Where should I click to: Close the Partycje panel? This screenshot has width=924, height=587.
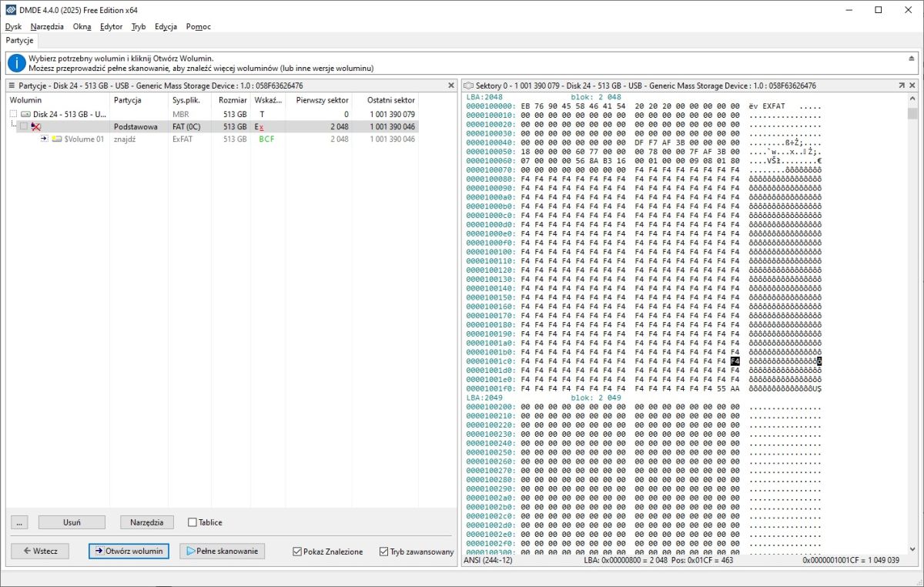451,86
